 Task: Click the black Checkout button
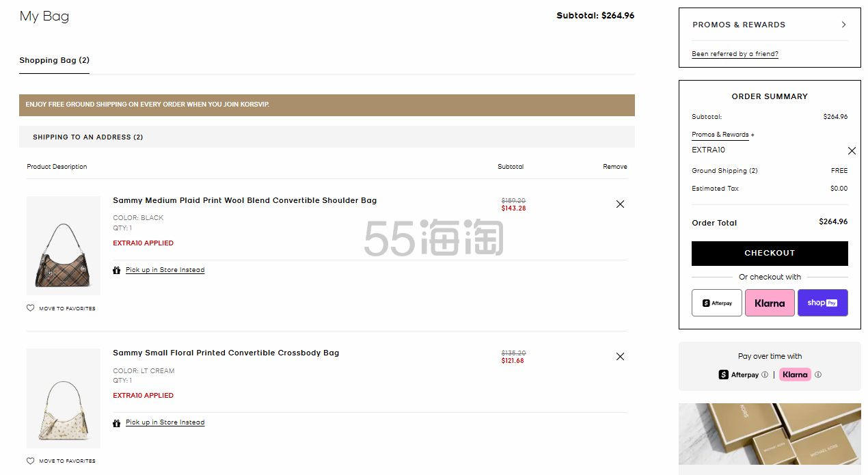(x=770, y=253)
